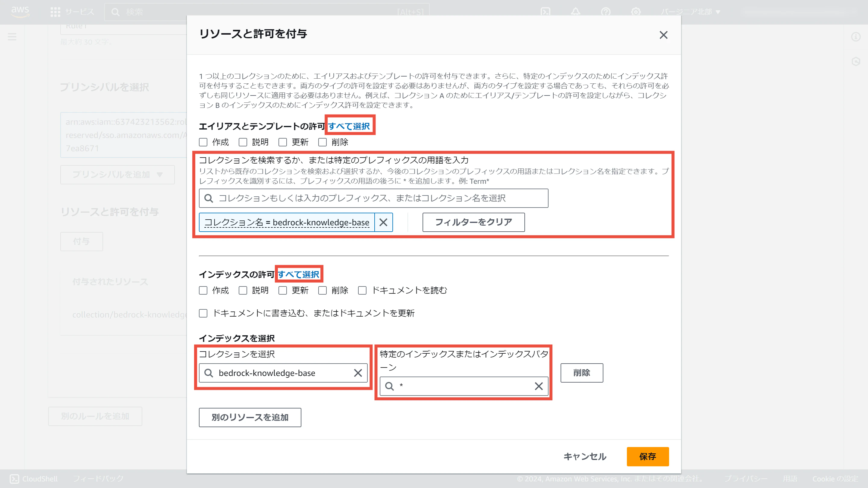Check 説明 under alias and template permissions
This screenshot has width=868, height=488.
pyautogui.click(x=243, y=142)
